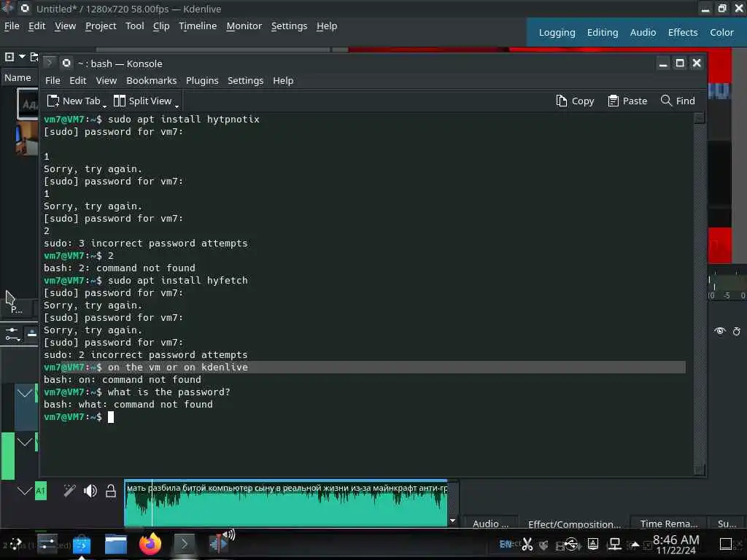
Task: Open the Clip menu in Kdenlive
Action: point(161,26)
